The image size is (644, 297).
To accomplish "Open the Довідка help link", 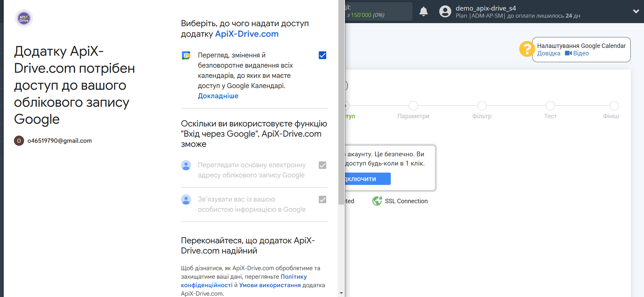I will pyautogui.click(x=549, y=53).
